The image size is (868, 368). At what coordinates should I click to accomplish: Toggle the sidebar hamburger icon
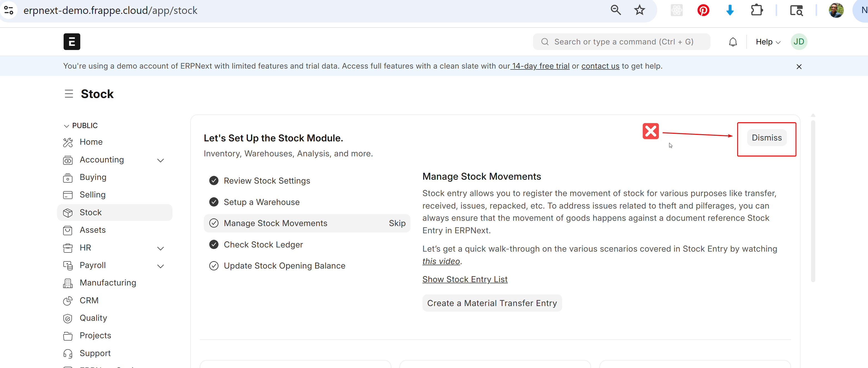69,94
